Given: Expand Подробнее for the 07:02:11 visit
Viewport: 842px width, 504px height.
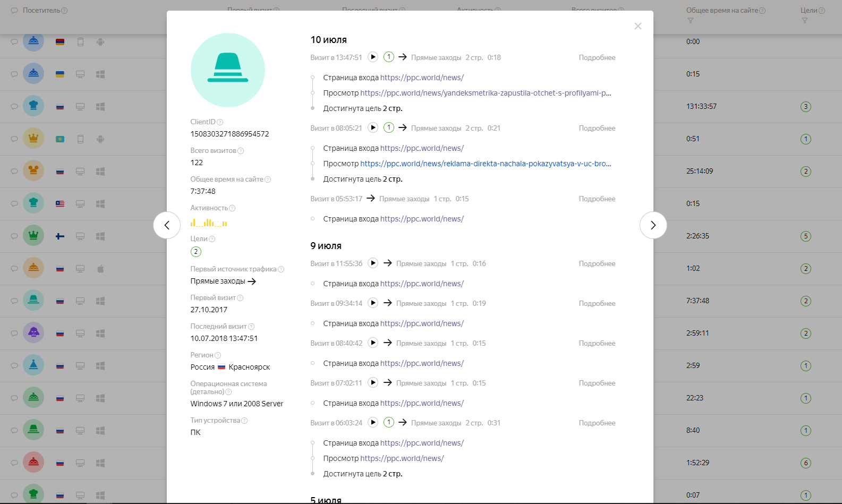Looking at the screenshot, I should tap(597, 383).
